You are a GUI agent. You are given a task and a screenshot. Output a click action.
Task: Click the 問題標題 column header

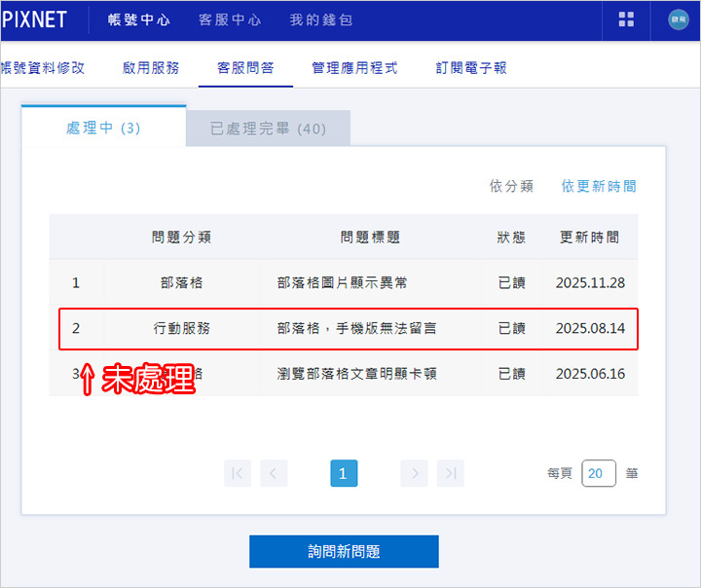click(x=370, y=237)
